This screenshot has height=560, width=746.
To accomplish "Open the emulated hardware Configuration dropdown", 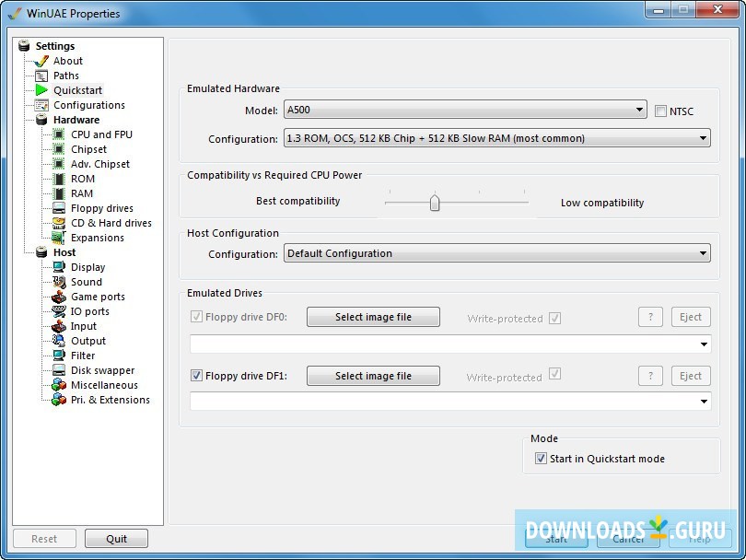I will [497, 138].
